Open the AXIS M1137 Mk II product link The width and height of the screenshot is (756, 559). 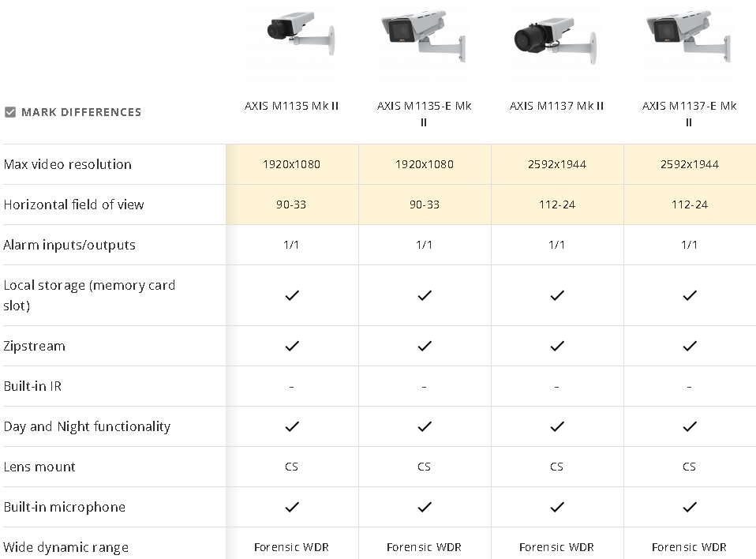coord(556,106)
